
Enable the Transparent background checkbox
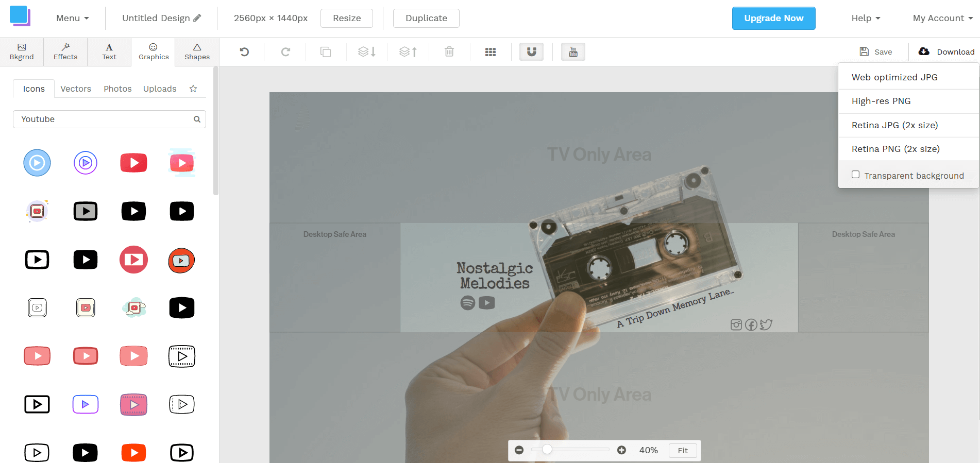[855, 175]
